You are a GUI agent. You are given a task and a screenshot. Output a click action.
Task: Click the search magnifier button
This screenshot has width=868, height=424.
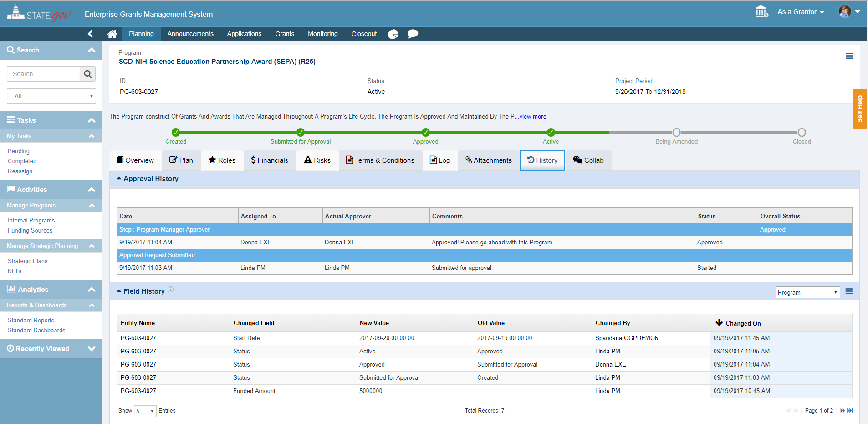[88, 74]
